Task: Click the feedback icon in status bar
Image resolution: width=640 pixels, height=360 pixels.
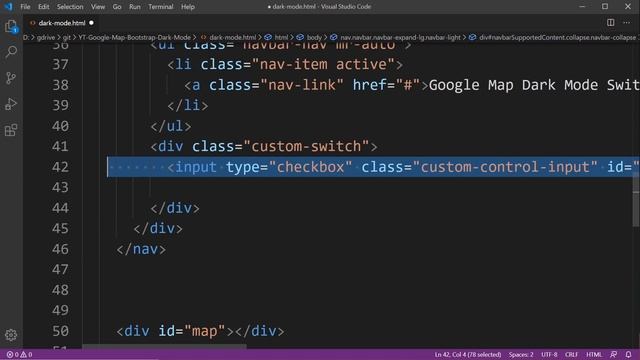Action: pyautogui.click(x=613, y=354)
